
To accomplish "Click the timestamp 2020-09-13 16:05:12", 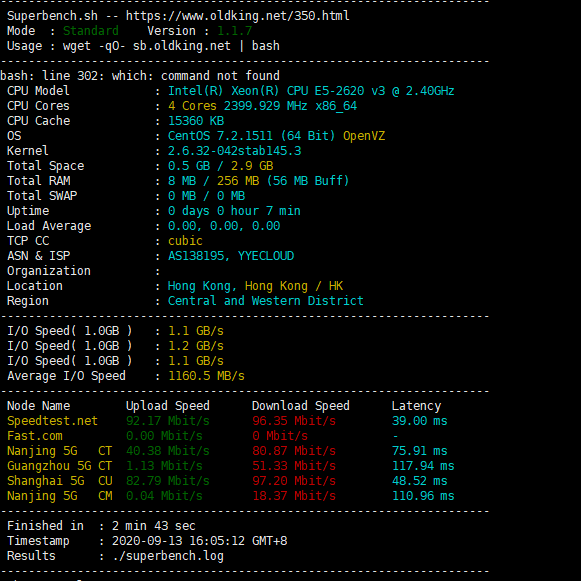I will [x=178, y=541].
